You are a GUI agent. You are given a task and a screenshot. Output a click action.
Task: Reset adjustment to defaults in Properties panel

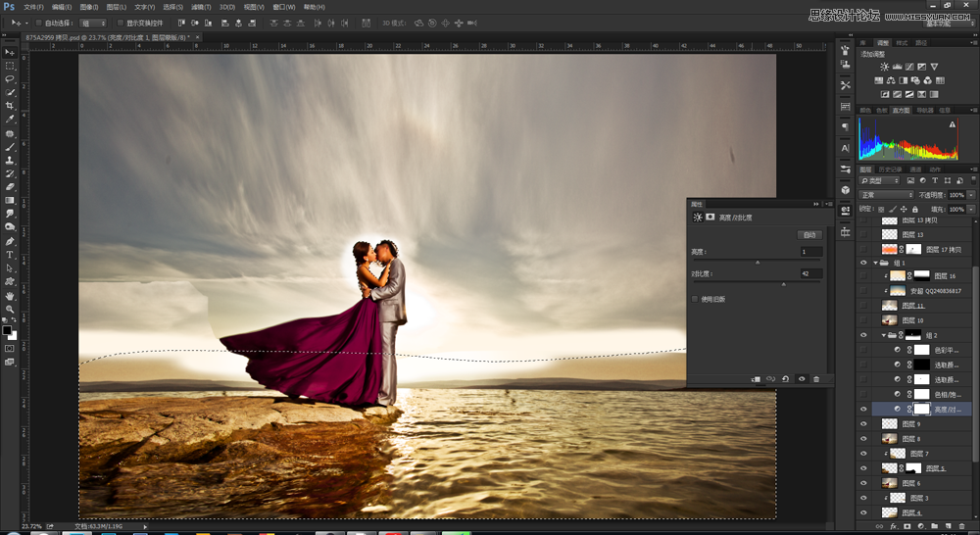(786, 379)
